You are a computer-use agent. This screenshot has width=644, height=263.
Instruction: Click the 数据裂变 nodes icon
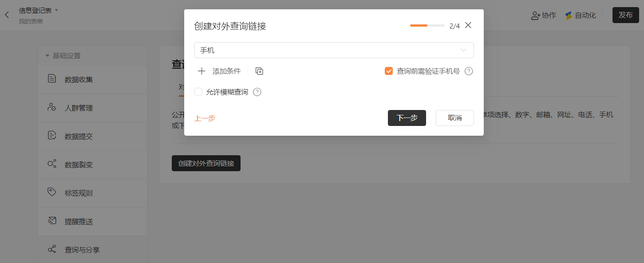(x=52, y=164)
